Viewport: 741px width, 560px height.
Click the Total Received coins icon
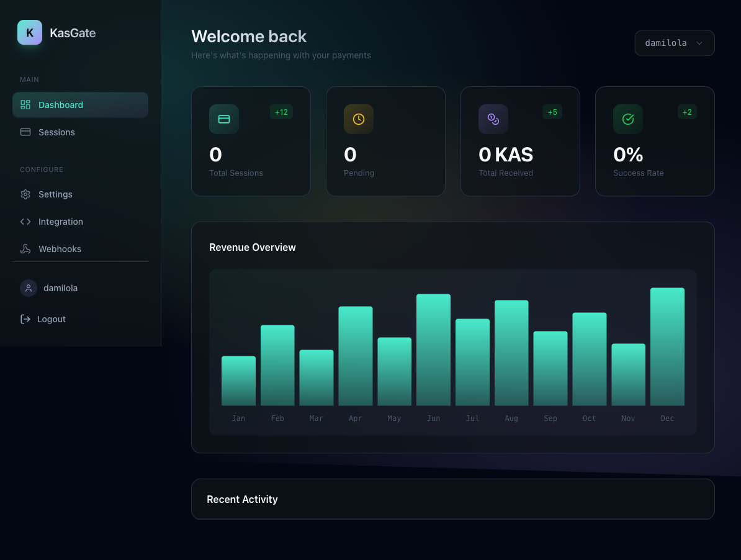(493, 119)
